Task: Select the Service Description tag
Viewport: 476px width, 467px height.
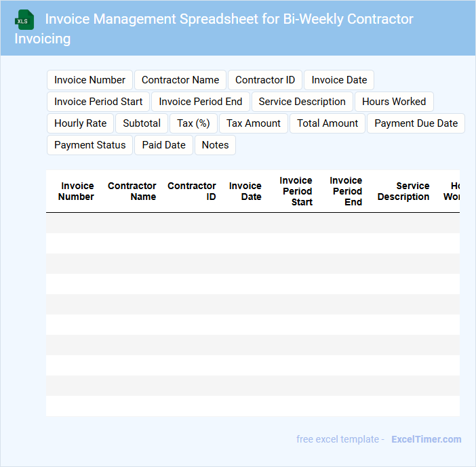Action: (302, 102)
